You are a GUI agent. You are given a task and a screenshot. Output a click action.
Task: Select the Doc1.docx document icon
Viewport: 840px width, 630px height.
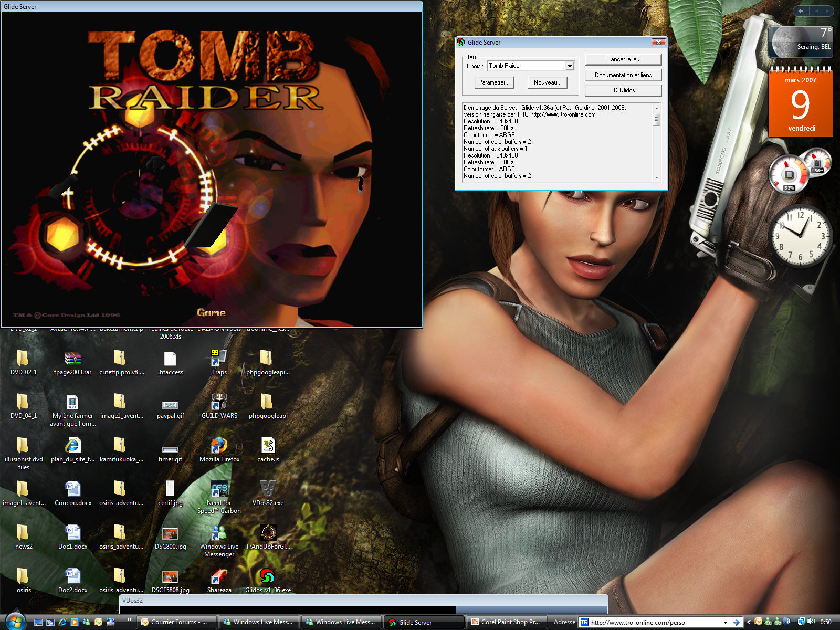(x=72, y=537)
